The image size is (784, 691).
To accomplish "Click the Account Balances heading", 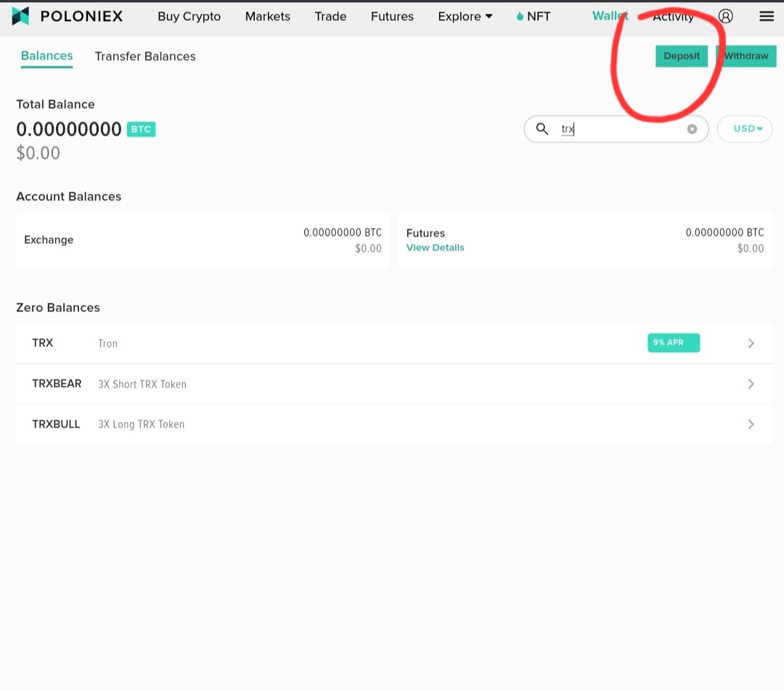I will (68, 197).
